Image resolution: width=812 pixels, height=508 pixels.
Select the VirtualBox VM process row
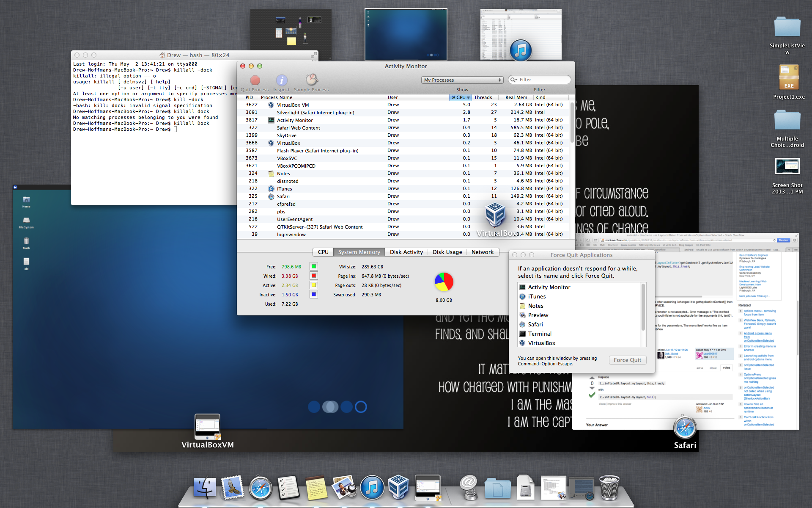pos(403,105)
